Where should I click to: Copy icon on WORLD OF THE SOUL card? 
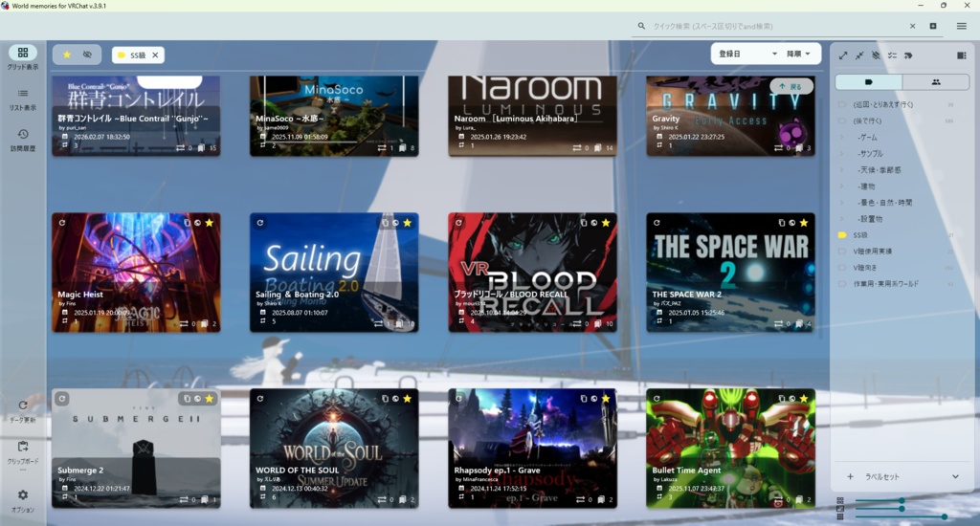point(385,399)
